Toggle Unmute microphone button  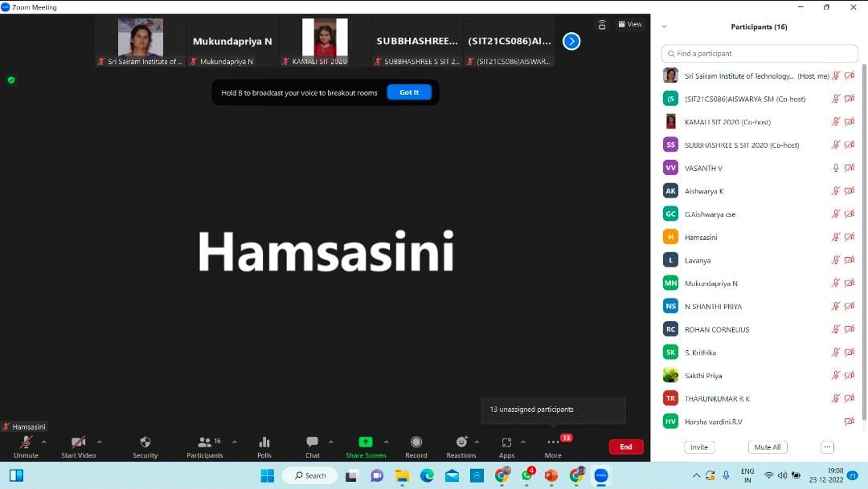26,442
